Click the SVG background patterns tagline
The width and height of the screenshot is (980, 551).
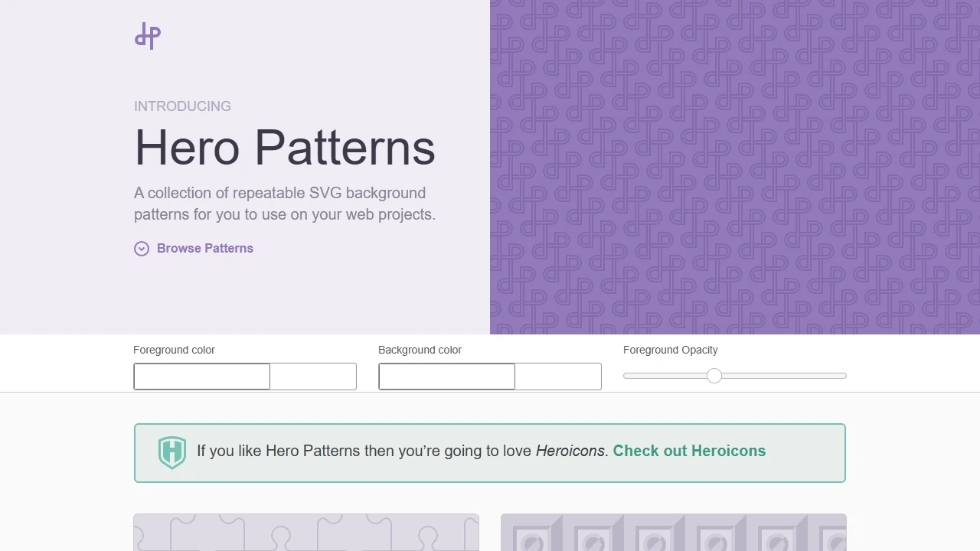click(x=285, y=204)
